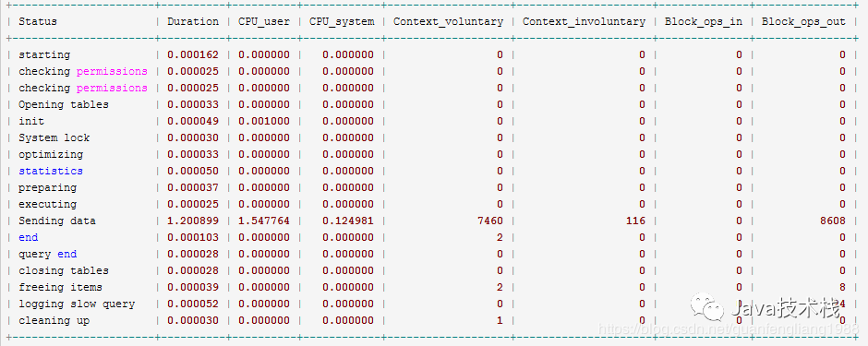Click duration value 0.000049 of init

[x=193, y=121]
